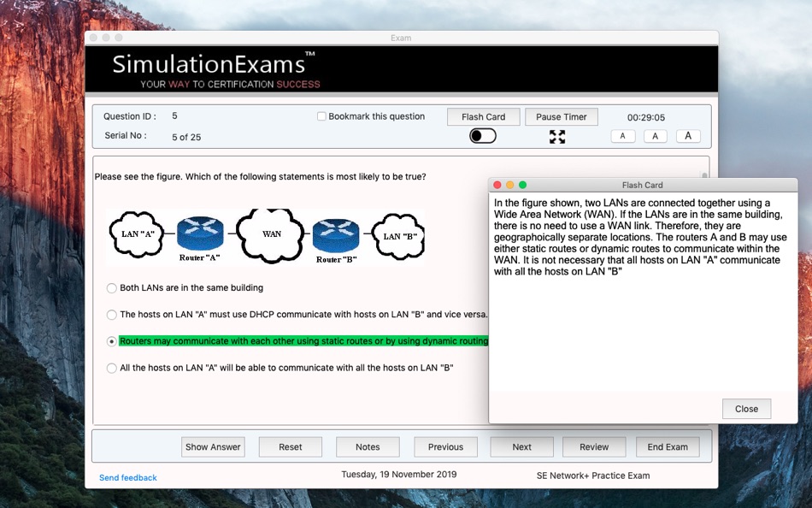Viewport: 812px width, 508px height.
Task: Close the Flash Card window with red dot
Action: pos(497,185)
